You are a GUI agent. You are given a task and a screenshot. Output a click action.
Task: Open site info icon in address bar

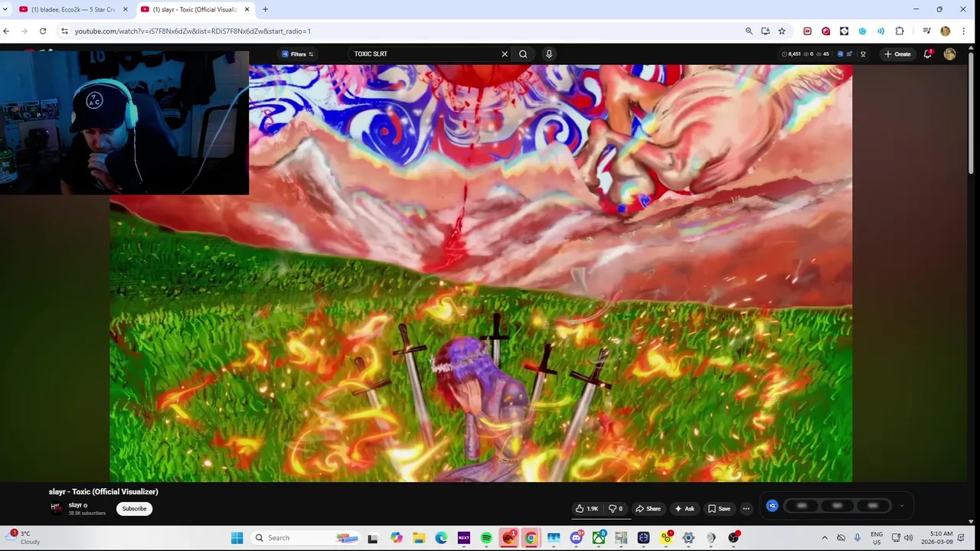pos(65,31)
